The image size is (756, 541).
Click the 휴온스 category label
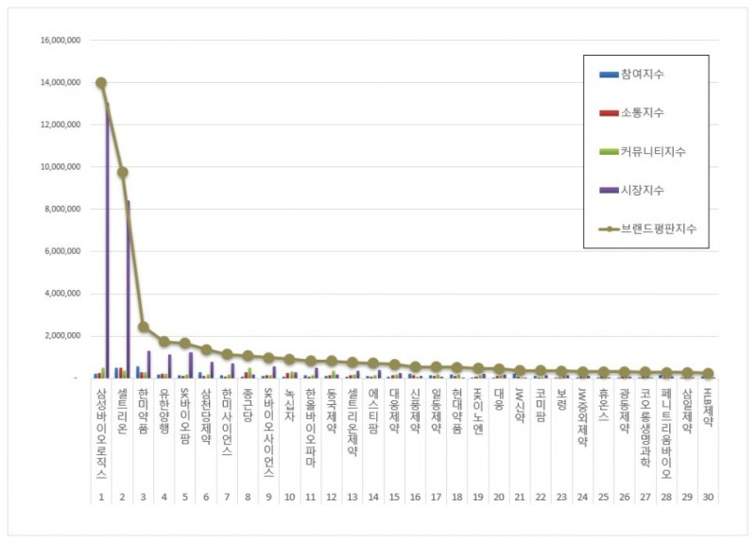click(604, 405)
